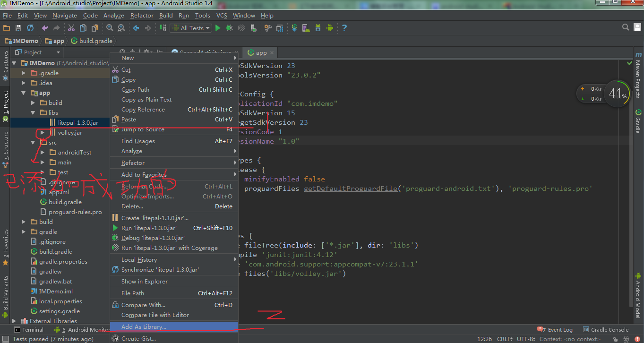Select settings.gradle in project tree

pyautogui.click(x=60, y=311)
